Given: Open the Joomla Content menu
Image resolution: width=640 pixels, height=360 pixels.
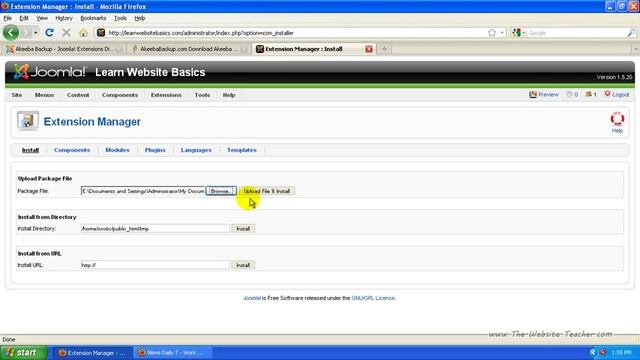Looking at the screenshot, I should click(78, 95).
